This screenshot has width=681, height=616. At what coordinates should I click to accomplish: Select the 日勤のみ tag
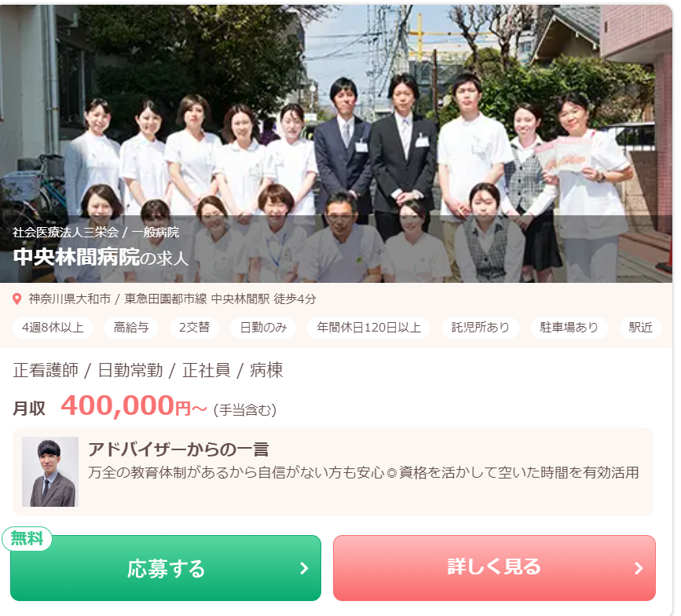click(263, 328)
